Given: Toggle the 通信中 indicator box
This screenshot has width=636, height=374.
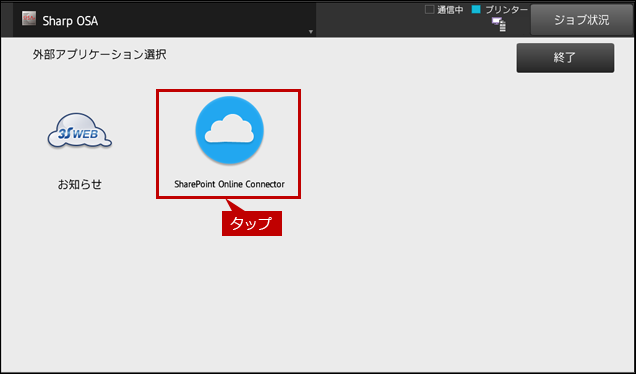Looking at the screenshot, I should (x=429, y=9).
